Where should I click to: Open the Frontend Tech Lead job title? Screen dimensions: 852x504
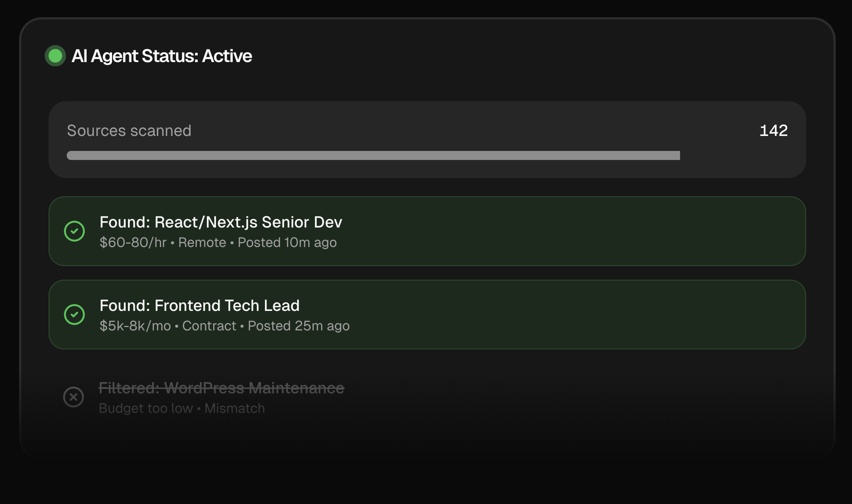(199, 305)
